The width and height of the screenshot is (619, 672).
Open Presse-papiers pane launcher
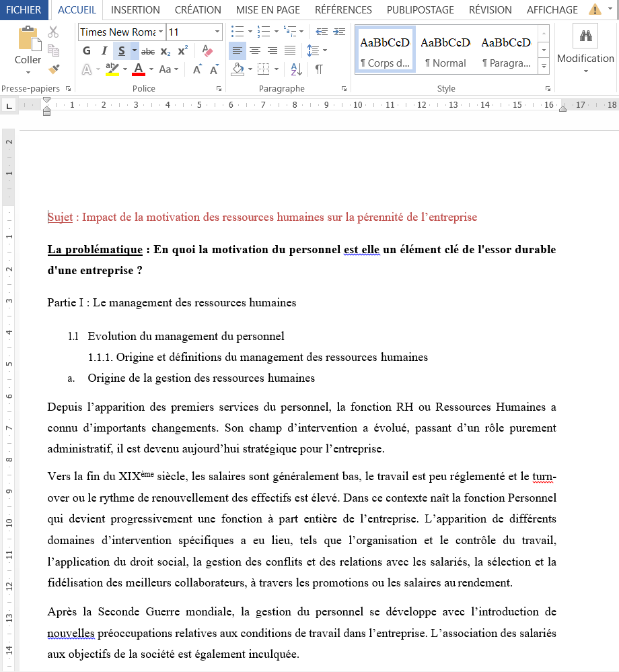click(68, 89)
